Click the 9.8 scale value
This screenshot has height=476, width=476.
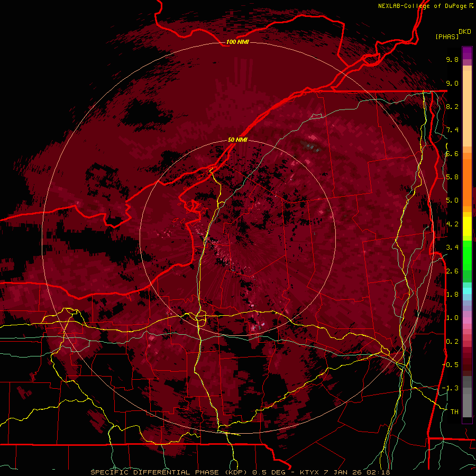pos(452,60)
